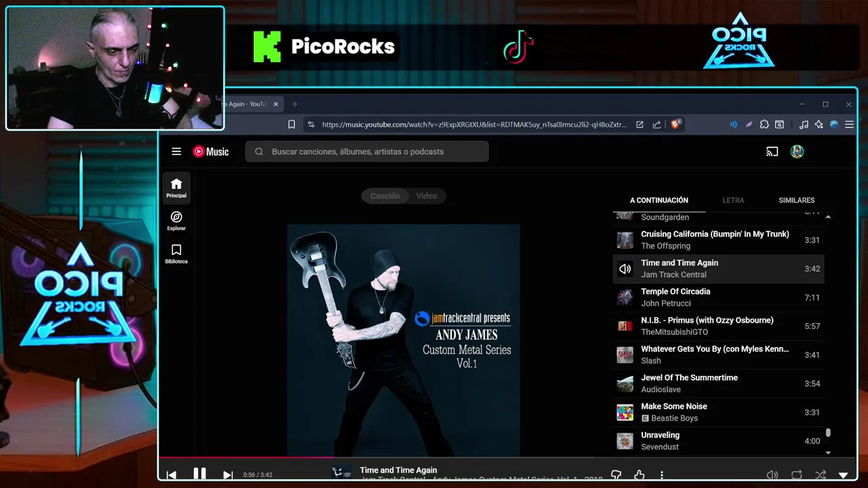Click the N.I.B. track thumbnail

(x=625, y=326)
